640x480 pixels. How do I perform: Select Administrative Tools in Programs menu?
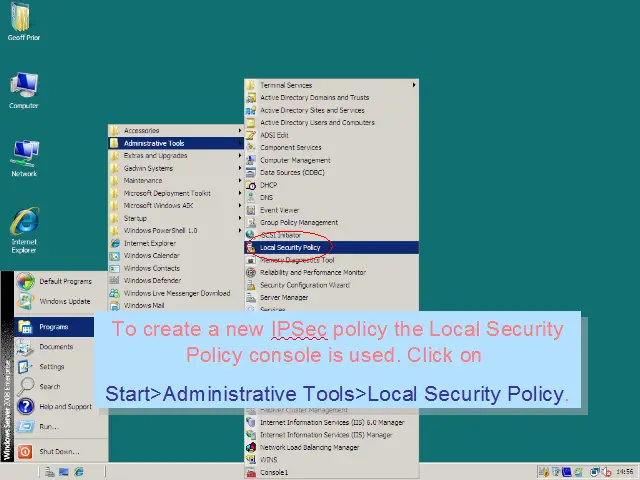pyautogui.click(x=176, y=143)
